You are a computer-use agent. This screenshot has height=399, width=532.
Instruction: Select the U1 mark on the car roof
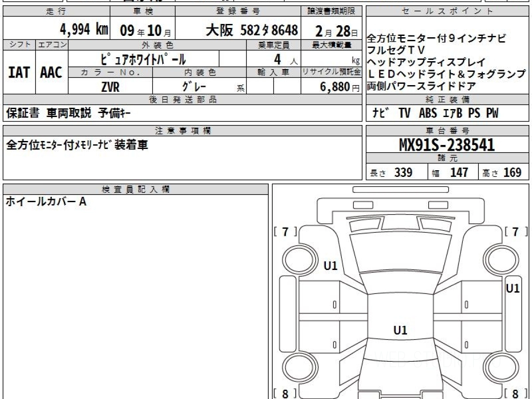pyautogui.click(x=400, y=330)
